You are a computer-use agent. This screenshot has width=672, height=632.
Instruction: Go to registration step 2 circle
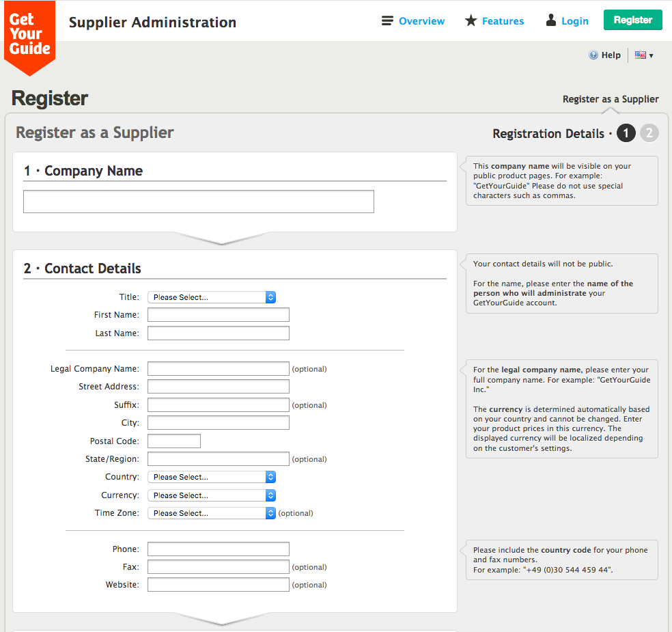point(649,133)
